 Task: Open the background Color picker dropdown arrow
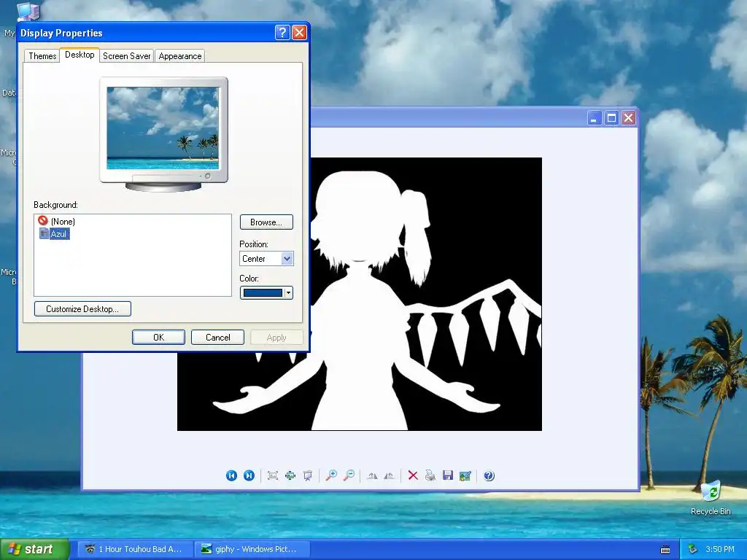click(288, 293)
